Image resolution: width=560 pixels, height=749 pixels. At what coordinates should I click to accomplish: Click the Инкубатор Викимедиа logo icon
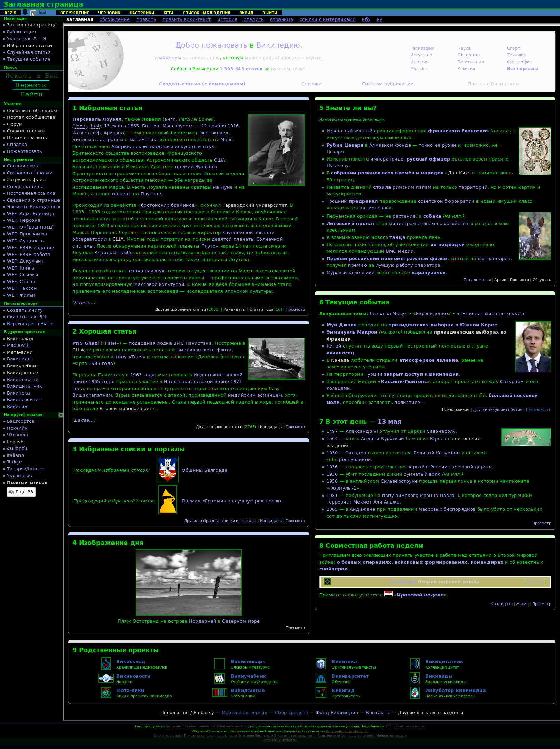point(415,693)
